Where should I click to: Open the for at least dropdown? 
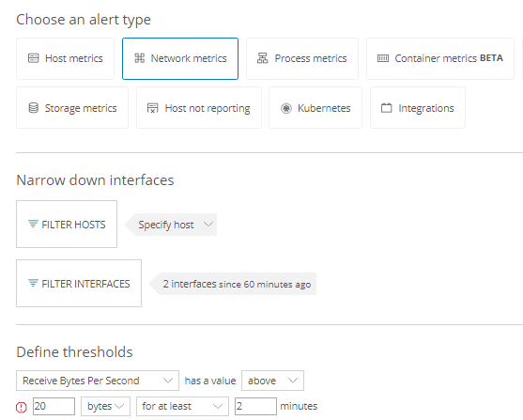[x=182, y=406]
